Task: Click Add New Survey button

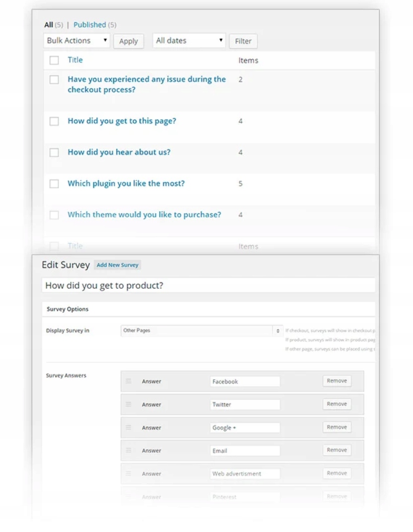Action: (117, 265)
